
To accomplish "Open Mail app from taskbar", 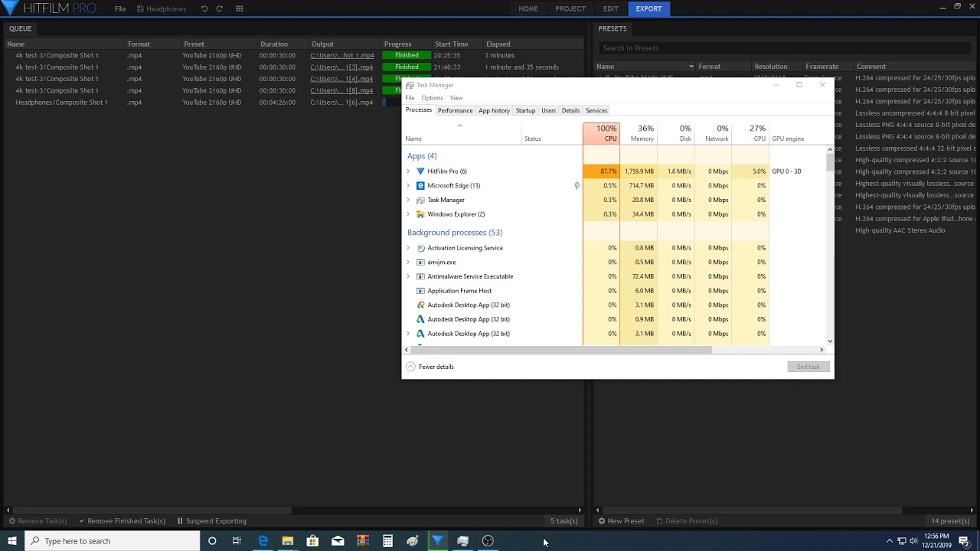I will click(338, 541).
